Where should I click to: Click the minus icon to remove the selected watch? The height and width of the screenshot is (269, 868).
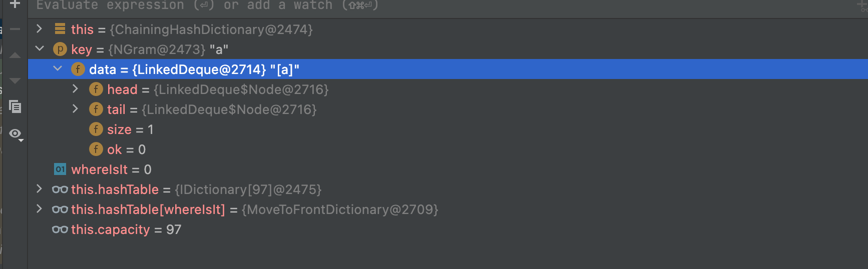click(x=15, y=29)
